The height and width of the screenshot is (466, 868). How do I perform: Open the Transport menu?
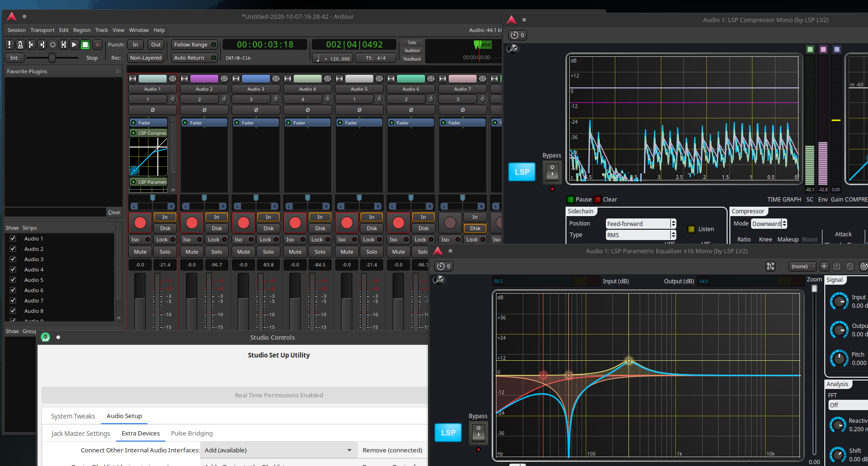[42, 30]
